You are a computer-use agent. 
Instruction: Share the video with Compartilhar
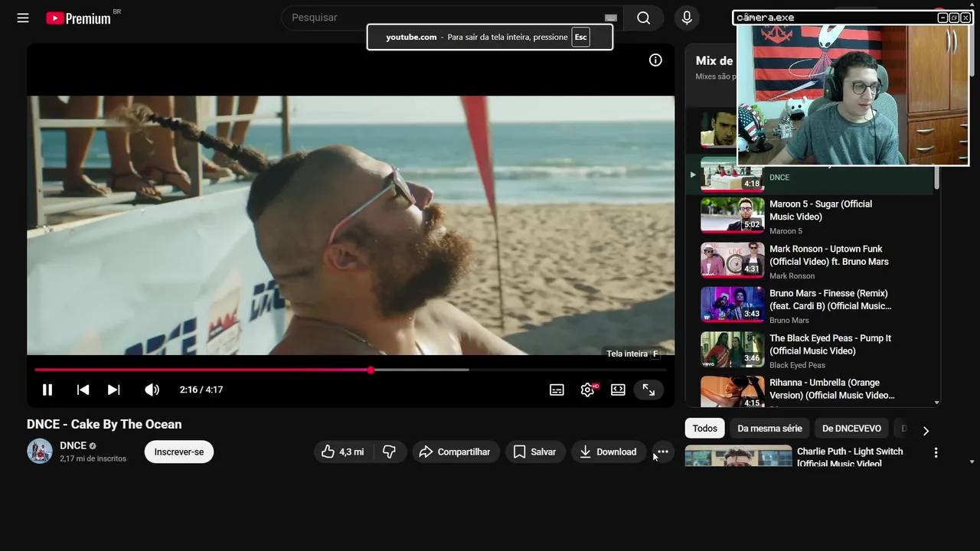click(x=456, y=452)
